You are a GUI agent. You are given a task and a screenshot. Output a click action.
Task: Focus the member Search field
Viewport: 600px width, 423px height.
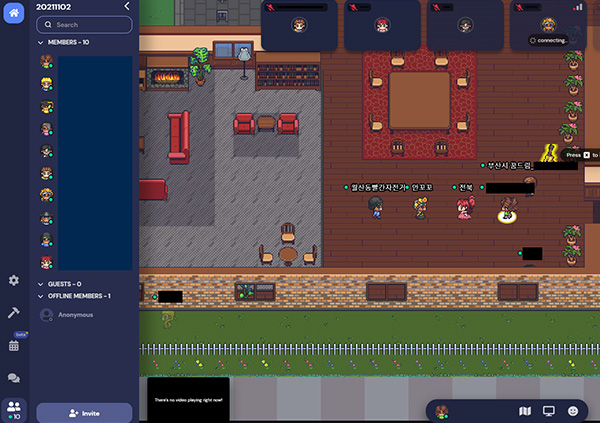pos(84,25)
